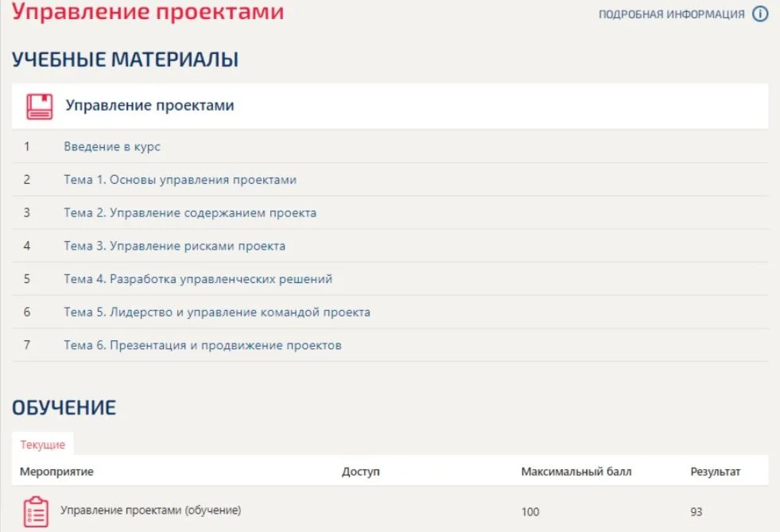Click the clipboard icon in Управление проектами (обучение) row

click(36, 511)
